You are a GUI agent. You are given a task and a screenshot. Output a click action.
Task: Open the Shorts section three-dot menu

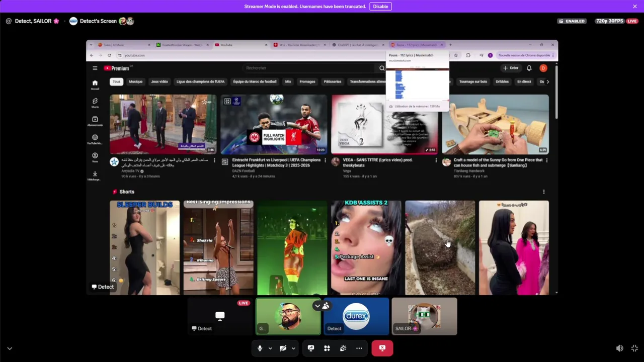click(x=543, y=192)
